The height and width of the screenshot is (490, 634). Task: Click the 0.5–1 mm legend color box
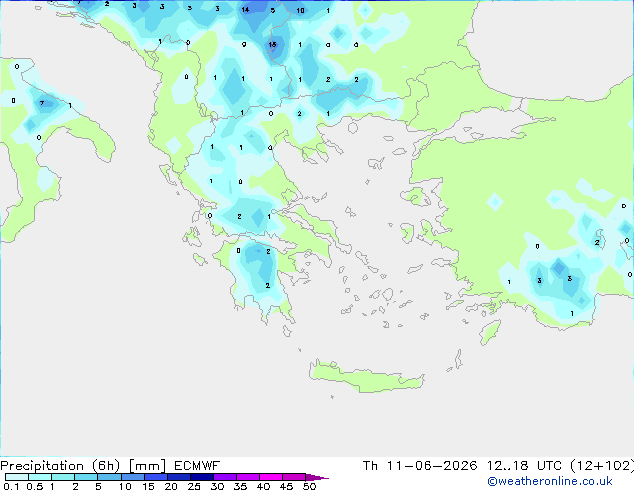click(40, 477)
